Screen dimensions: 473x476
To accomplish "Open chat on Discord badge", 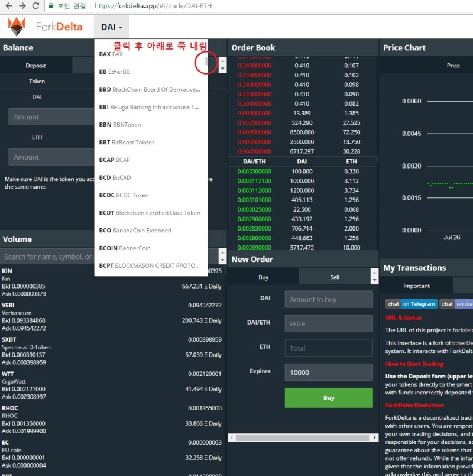I will pos(456,304).
